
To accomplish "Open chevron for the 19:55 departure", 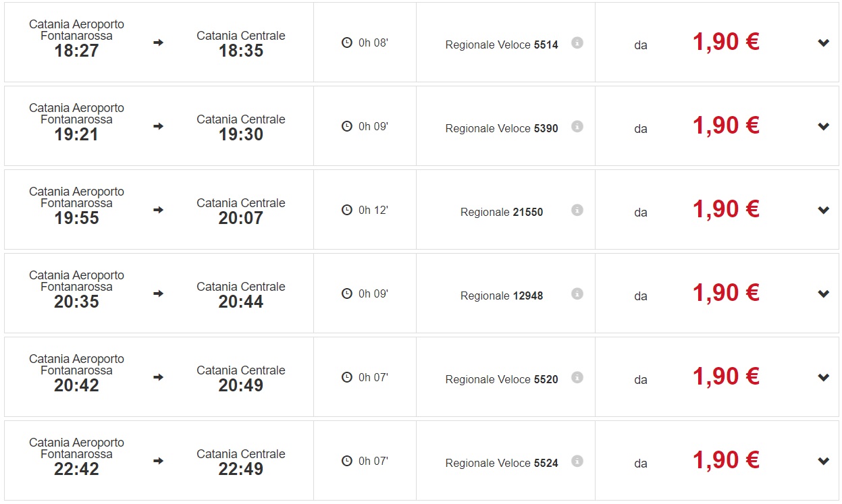I will [x=823, y=211].
